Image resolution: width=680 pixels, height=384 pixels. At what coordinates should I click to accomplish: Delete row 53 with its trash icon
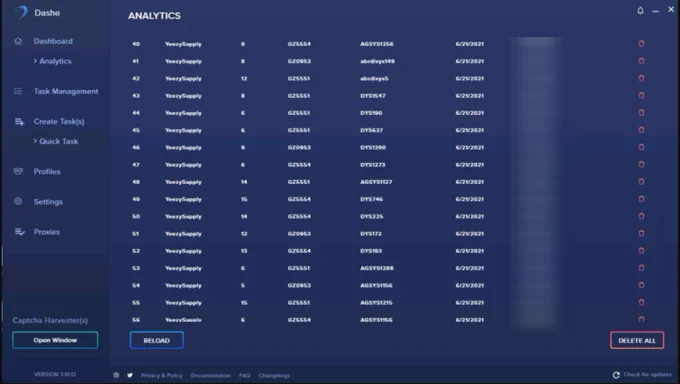click(641, 268)
